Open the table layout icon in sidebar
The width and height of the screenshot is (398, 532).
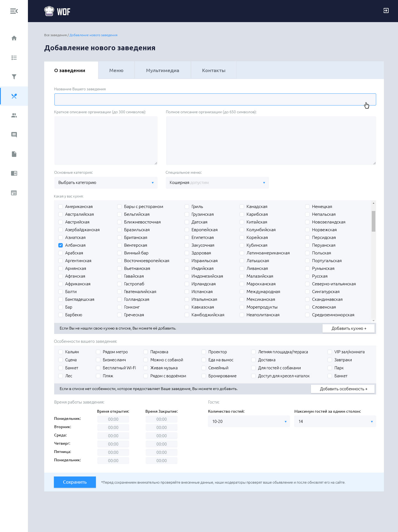coord(14,193)
